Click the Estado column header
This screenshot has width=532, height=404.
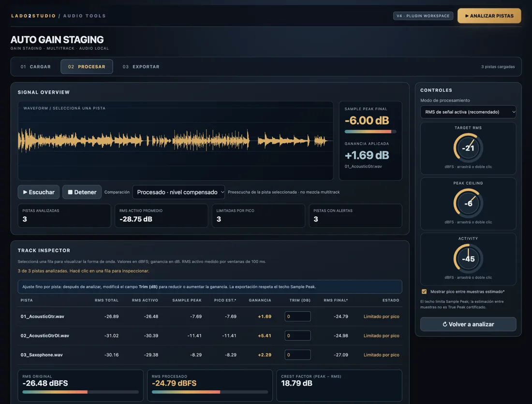pos(390,300)
